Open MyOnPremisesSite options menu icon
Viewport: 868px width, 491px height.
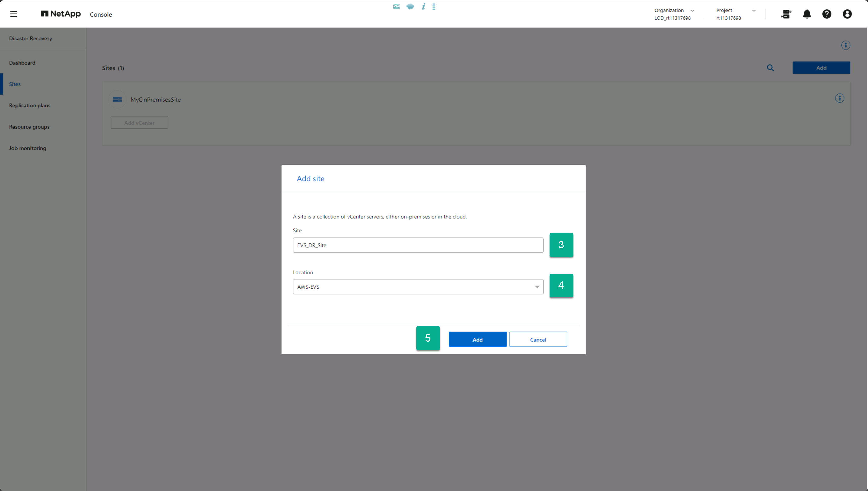point(839,98)
